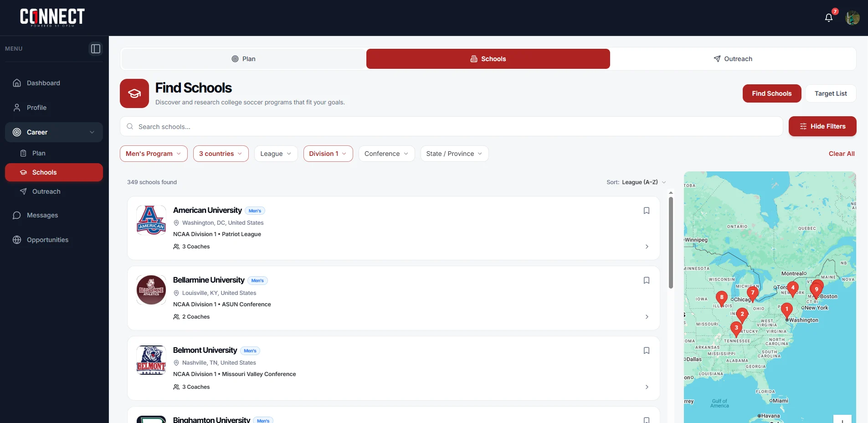Open Messages in sidebar

pyautogui.click(x=54, y=215)
